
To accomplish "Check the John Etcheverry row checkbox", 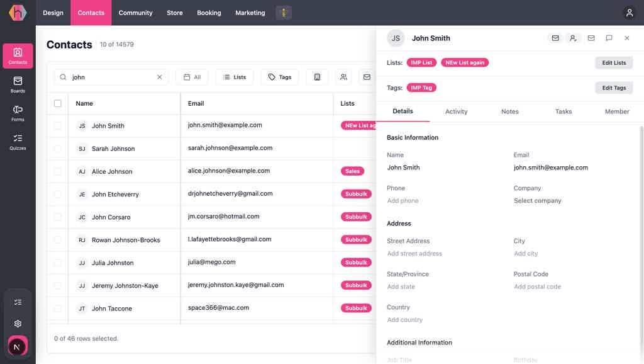I will pyautogui.click(x=57, y=194).
